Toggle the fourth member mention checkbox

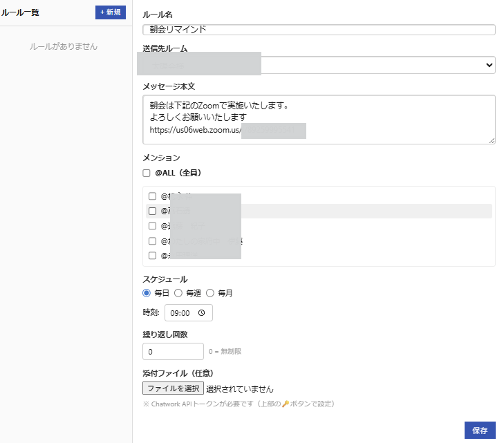[152, 241]
